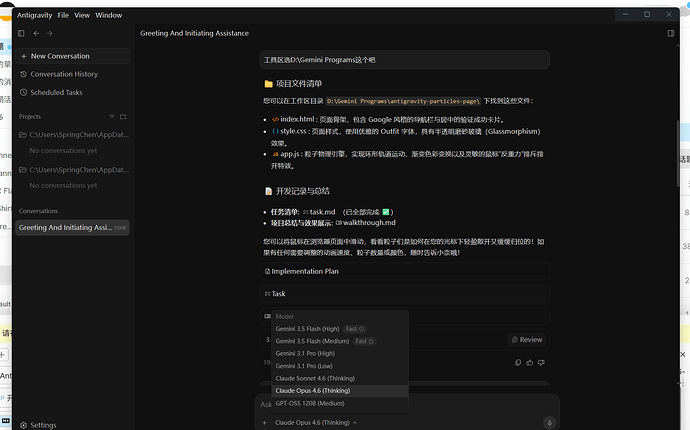Open the File menu
690x430 pixels.
tap(63, 15)
